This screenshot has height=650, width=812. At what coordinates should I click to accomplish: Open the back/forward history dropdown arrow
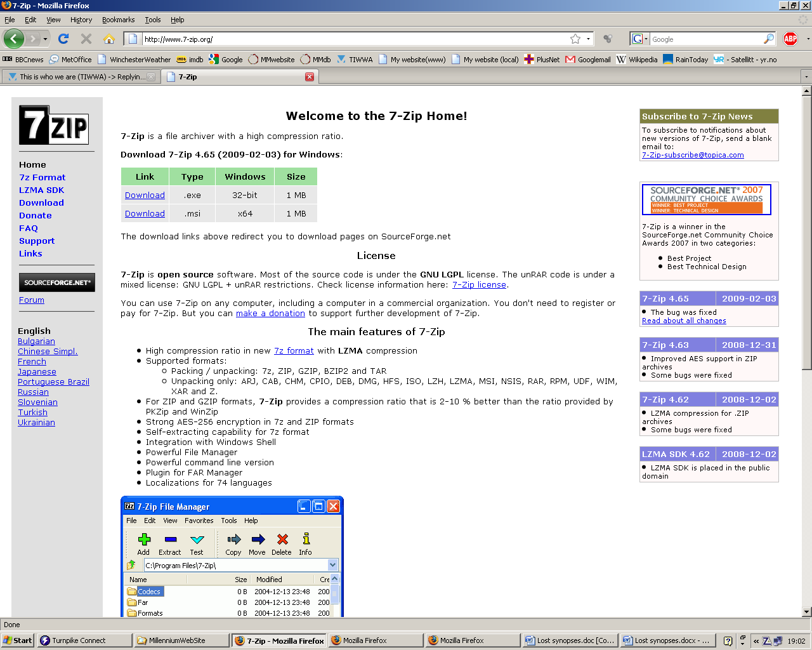[x=46, y=39]
